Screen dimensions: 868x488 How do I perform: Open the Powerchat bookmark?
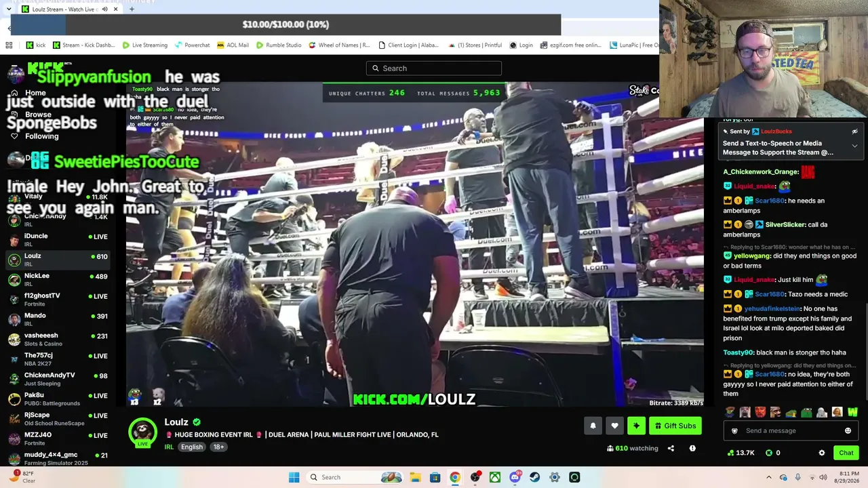[192, 45]
